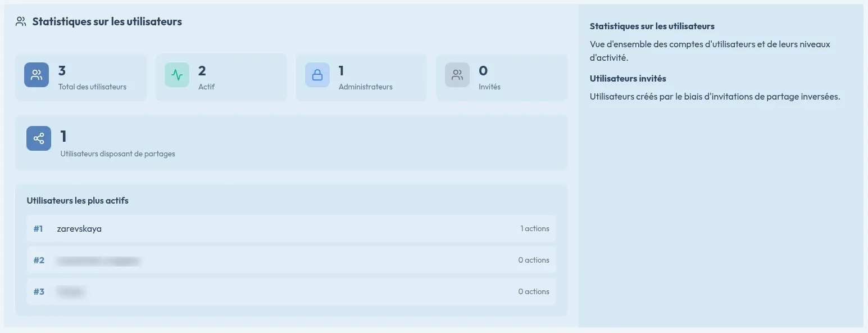The width and height of the screenshot is (868, 333).
Task: Click the 0 actions count in row #2
Action: point(533,260)
